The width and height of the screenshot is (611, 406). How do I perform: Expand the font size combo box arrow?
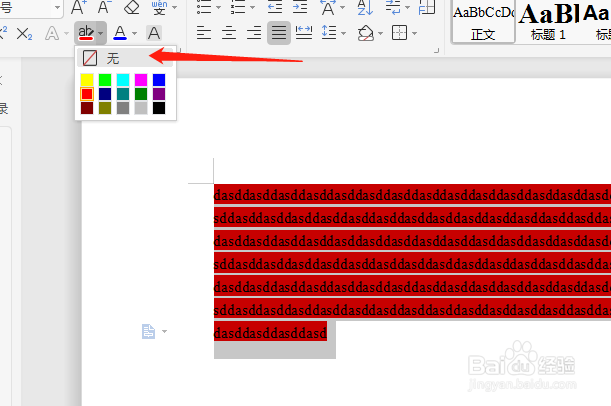pos(57,7)
